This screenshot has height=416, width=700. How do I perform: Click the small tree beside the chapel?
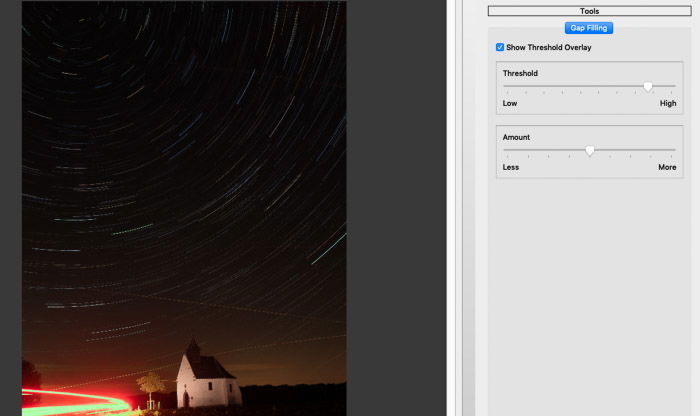[150, 387]
